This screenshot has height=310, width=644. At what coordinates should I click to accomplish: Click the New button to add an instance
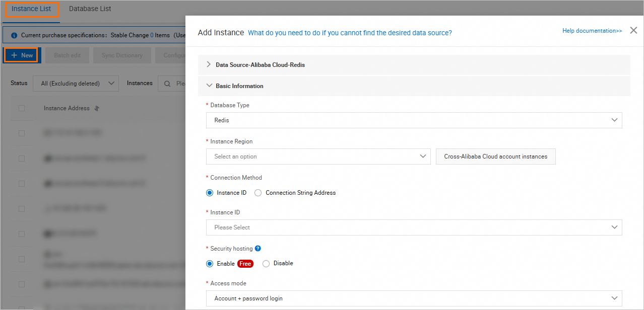point(21,55)
